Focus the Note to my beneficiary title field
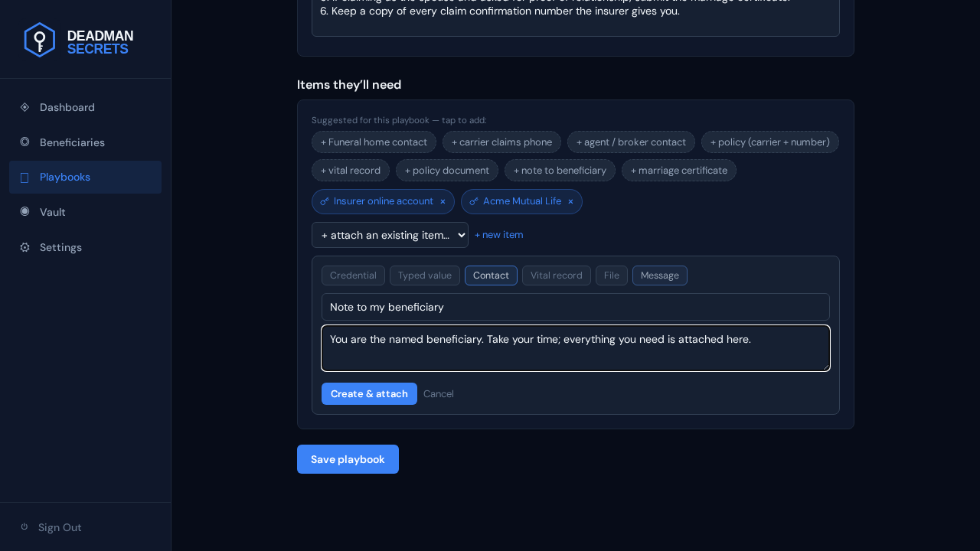This screenshot has width=980, height=551. pyautogui.click(x=576, y=307)
